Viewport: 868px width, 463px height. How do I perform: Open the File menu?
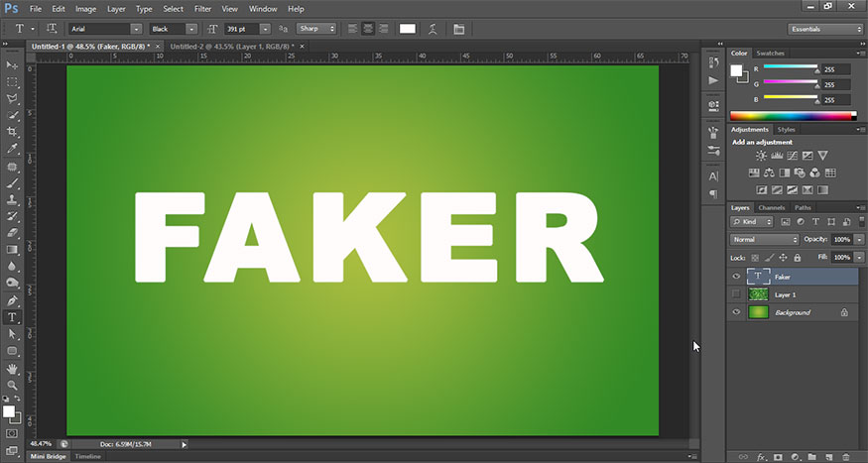(x=36, y=9)
